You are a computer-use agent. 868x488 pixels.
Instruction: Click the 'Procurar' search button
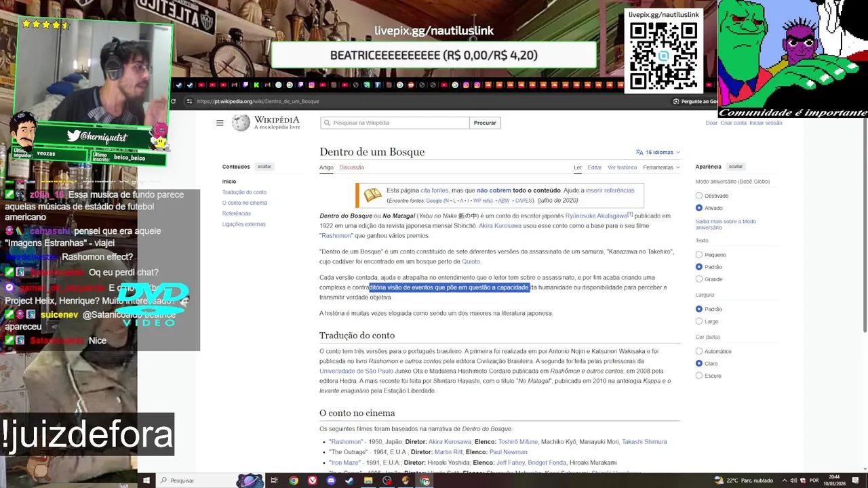point(485,123)
